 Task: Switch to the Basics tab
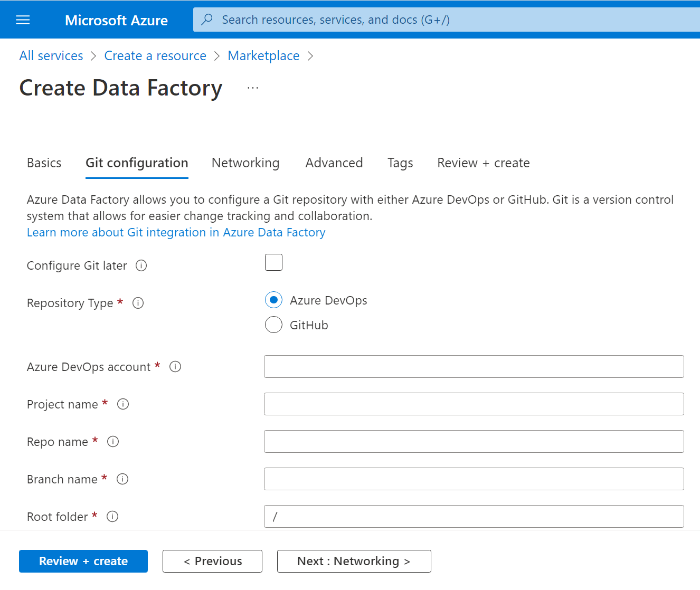[x=44, y=163]
